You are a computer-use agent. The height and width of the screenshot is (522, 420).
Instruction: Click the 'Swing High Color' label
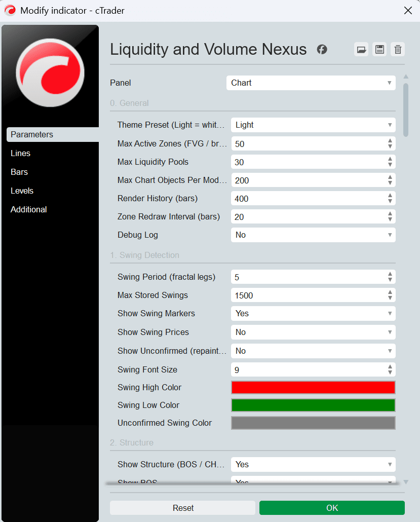coord(149,388)
